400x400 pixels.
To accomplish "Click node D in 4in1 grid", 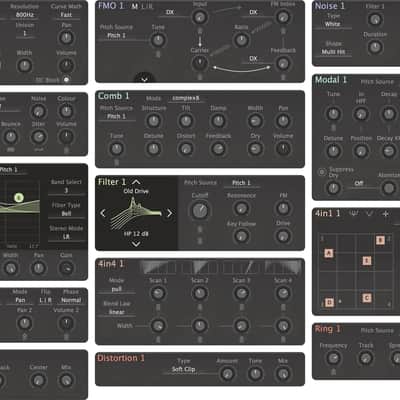I will (x=329, y=302).
